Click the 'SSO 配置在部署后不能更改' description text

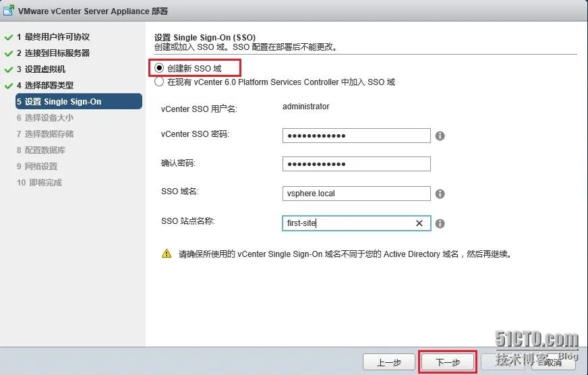285,47
